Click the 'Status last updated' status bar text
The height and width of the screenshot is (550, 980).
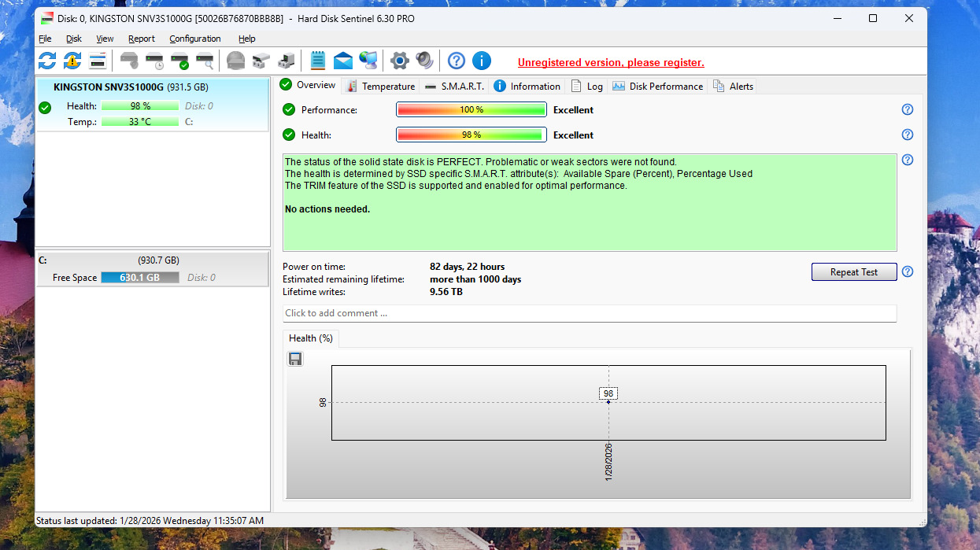tap(150, 521)
